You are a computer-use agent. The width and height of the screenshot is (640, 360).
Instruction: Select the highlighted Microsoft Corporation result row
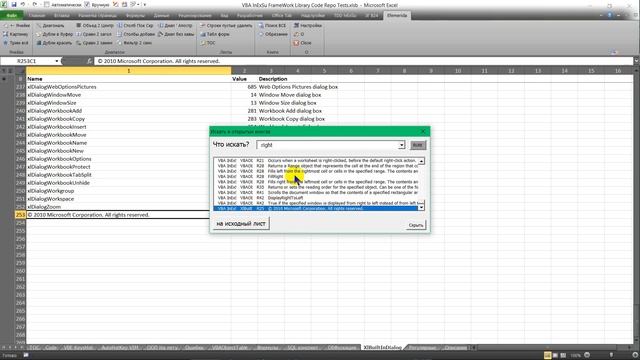[x=316, y=209]
